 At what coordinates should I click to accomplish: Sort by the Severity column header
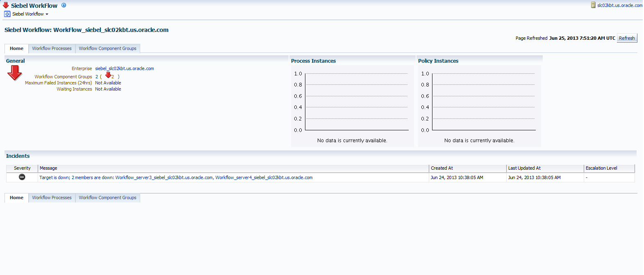click(x=22, y=168)
